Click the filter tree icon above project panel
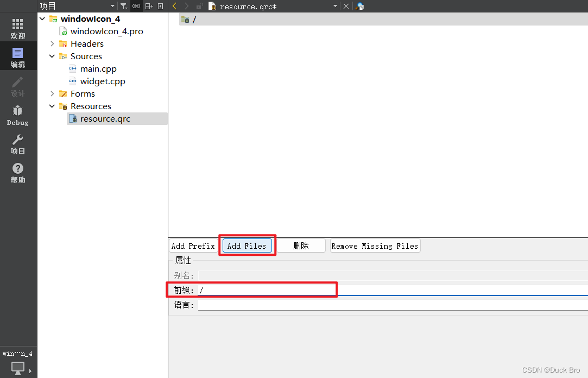The width and height of the screenshot is (588, 378). click(123, 6)
